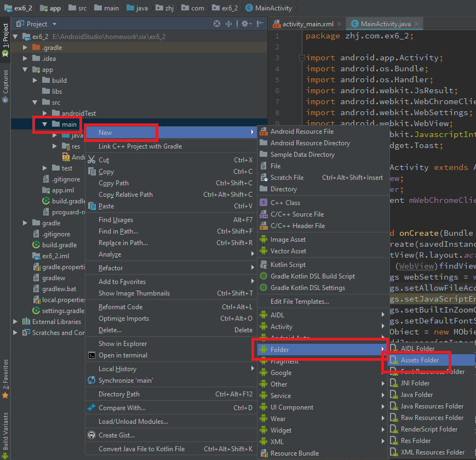Select Android Resource Directory
476x460 pixels.
click(x=324, y=143)
